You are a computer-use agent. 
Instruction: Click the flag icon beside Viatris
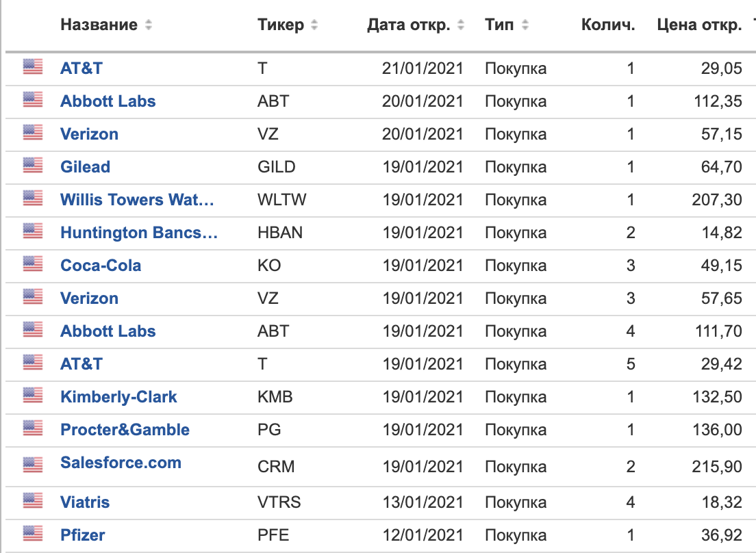(32, 500)
